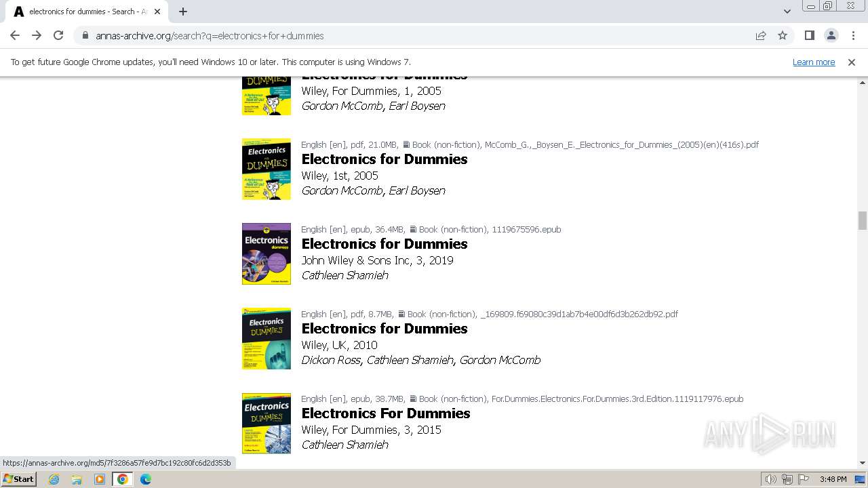
Task: Go forward to next page
Action: point(37,35)
